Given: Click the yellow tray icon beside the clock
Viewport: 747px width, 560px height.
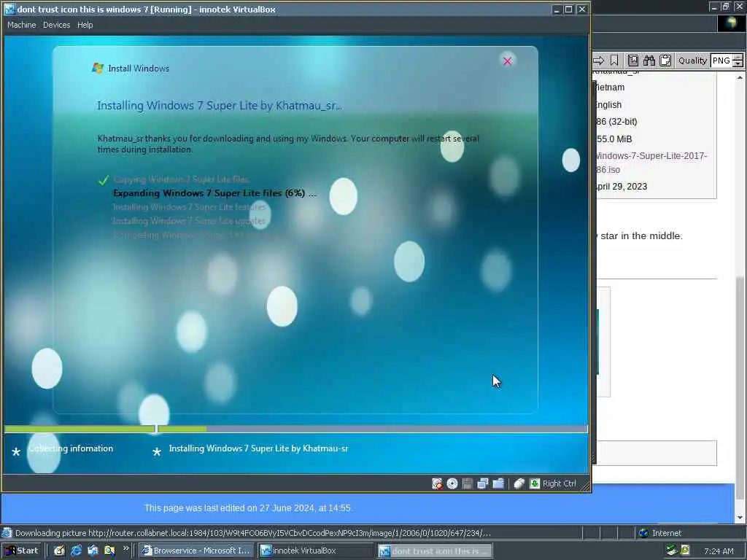Looking at the screenshot, I should point(685,551).
